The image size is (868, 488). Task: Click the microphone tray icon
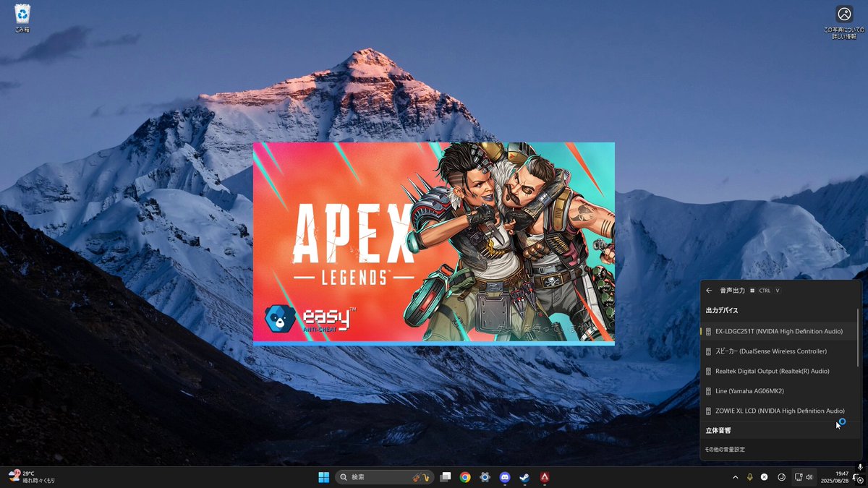point(749,477)
